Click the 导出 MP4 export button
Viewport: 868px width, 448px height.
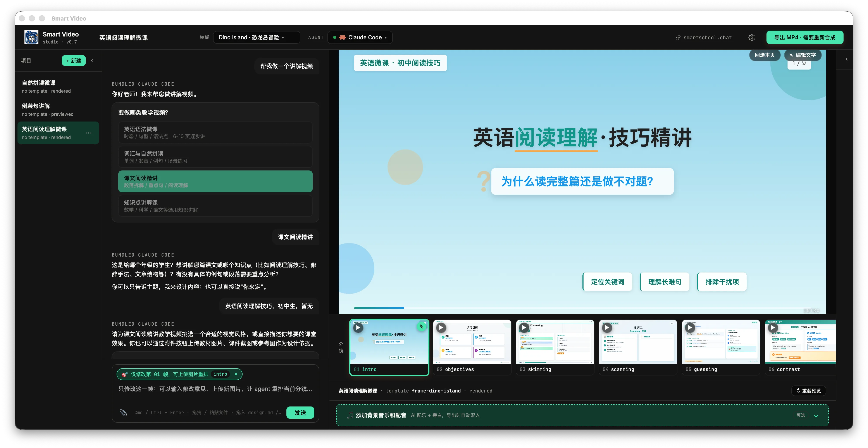[x=805, y=37]
